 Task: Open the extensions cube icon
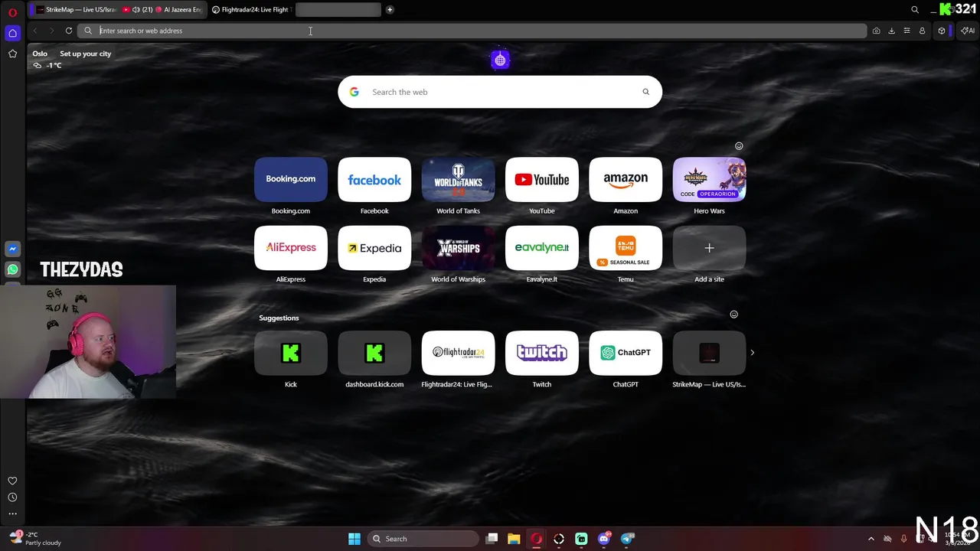pyautogui.click(x=942, y=31)
